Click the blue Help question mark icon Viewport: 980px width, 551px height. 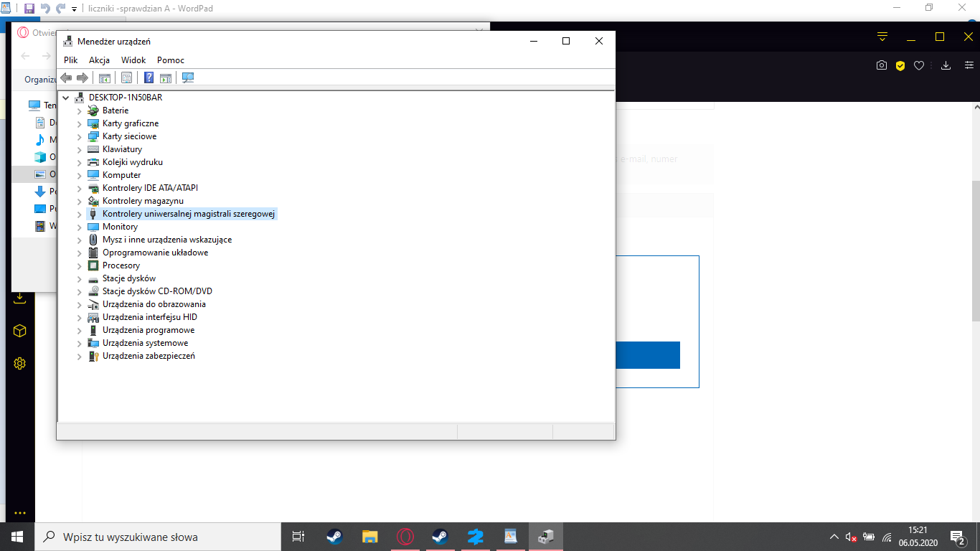(x=149, y=77)
